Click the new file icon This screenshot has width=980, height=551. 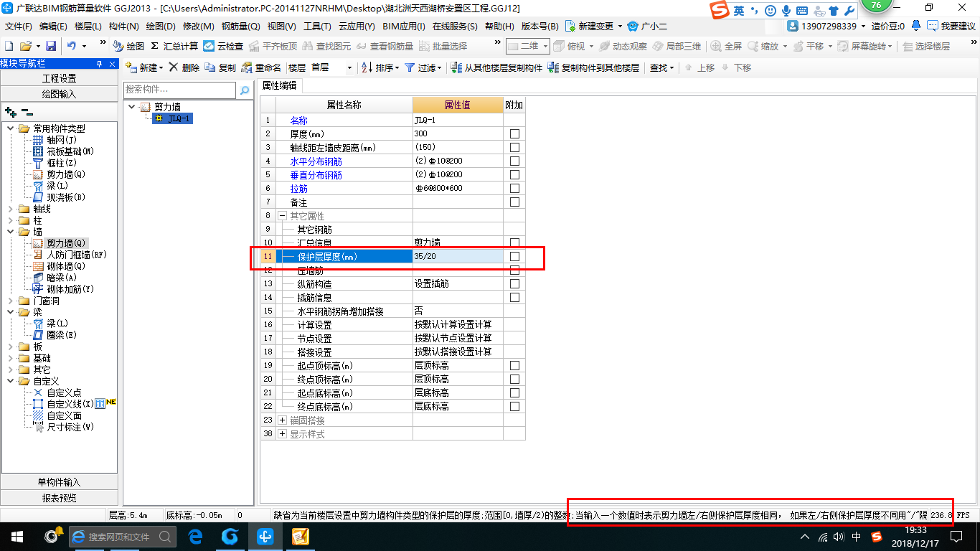click(x=9, y=46)
